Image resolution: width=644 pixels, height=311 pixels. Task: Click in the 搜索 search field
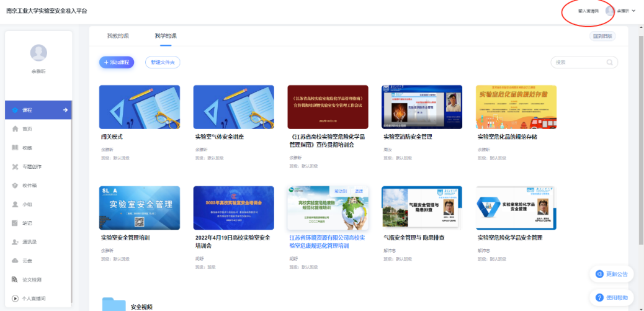[578, 62]
